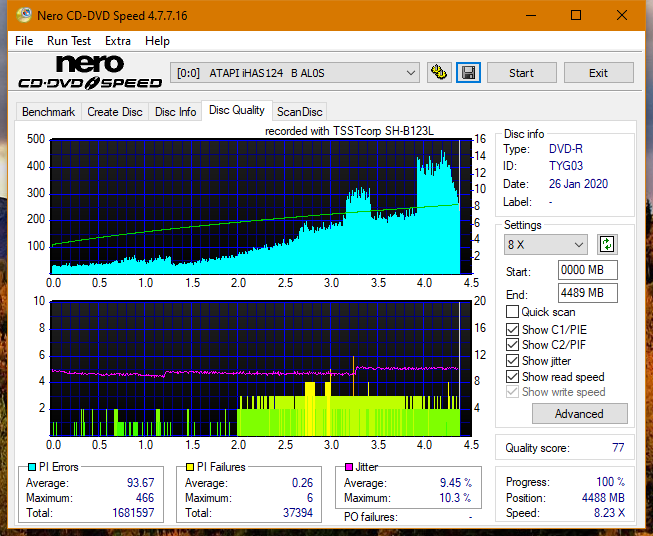Toggle Show read speed checkbox
The height and width of the screenshot is (536, 653).
pos(512,376)
